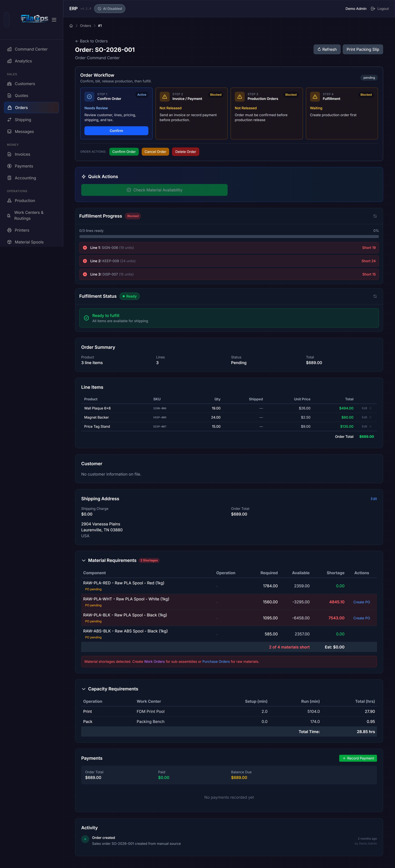Image resolution: width=395 pixels, height=868 pixels.
Task: Click the red error icon on Line 1 SIGN-006
Action: point(85,248)
